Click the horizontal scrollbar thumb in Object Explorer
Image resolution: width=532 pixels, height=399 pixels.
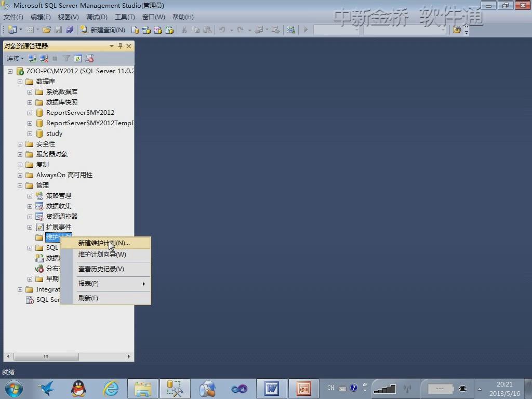[x=46, y=356]
